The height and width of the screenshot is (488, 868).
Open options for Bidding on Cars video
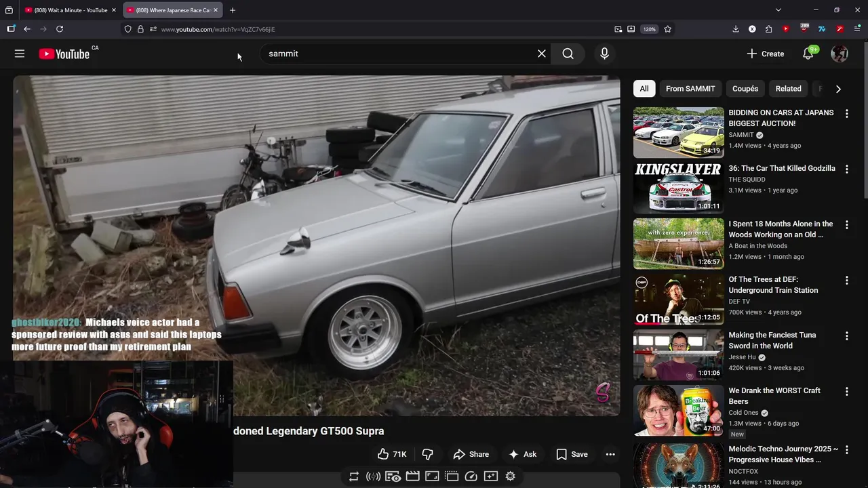[846, 113]
